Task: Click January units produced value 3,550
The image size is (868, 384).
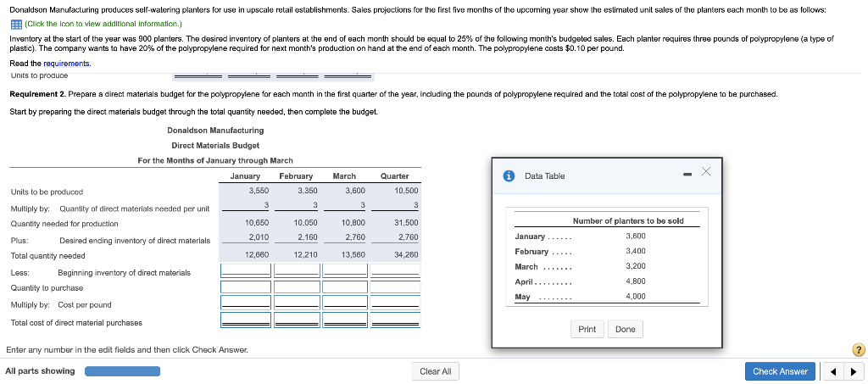Action: tap(259, 191)
